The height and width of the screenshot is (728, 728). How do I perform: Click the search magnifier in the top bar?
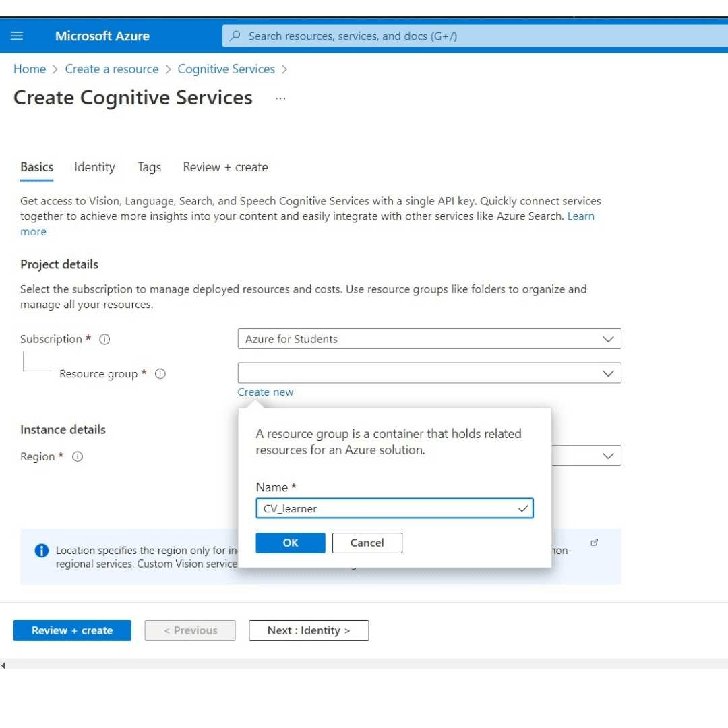234,35
